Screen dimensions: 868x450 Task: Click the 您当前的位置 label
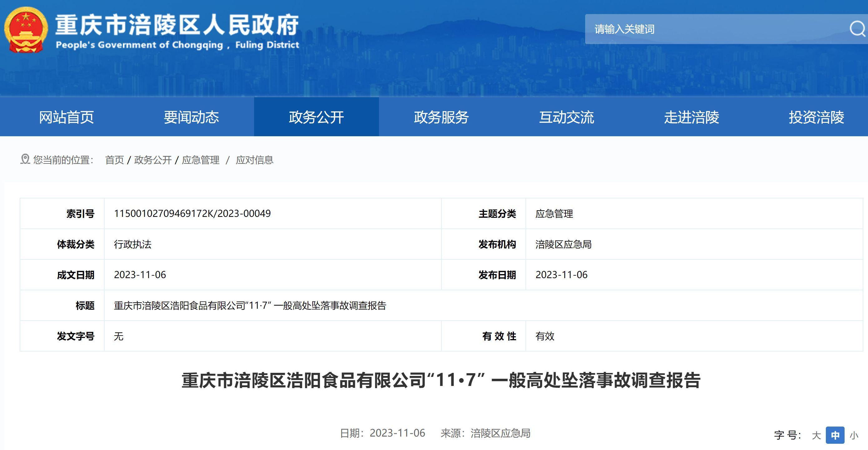(x=63, y=160)
